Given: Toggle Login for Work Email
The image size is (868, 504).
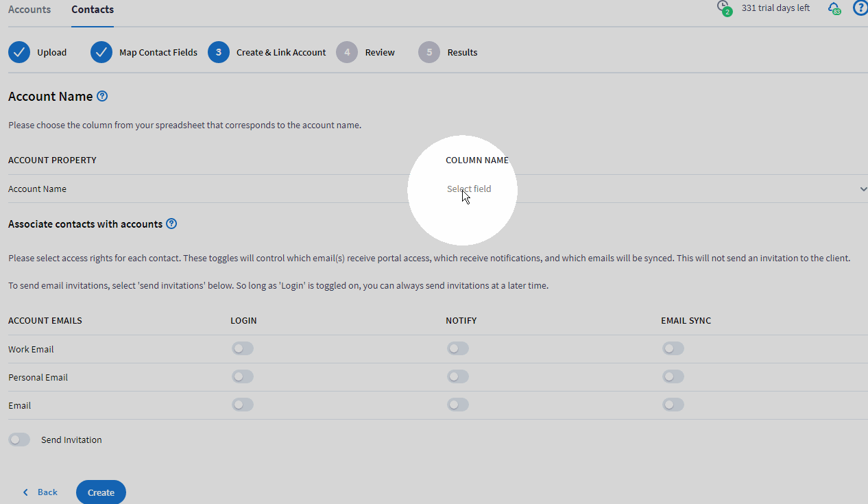Looking at the screenshot, I should 243,348.
